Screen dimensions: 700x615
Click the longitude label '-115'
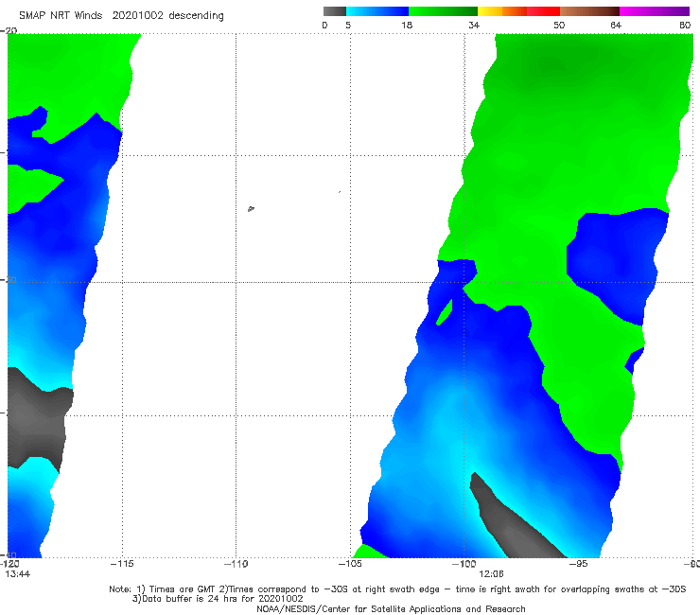[122, 564]
